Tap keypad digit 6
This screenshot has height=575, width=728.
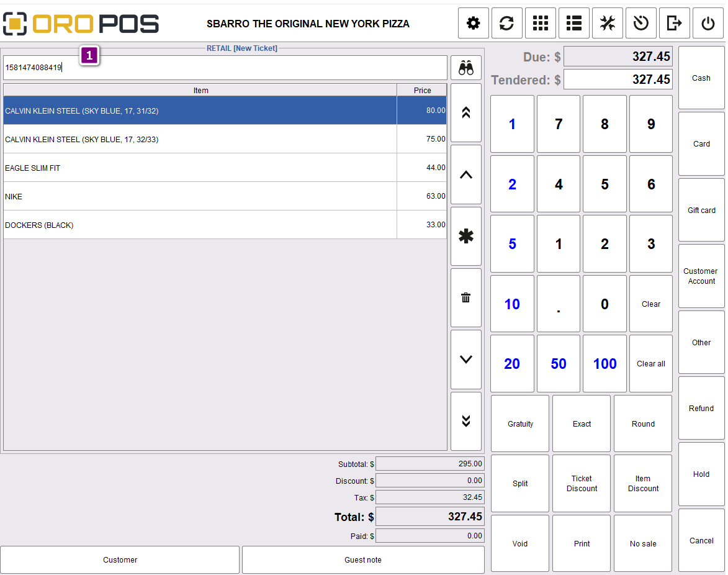click(x=651, y=184)
